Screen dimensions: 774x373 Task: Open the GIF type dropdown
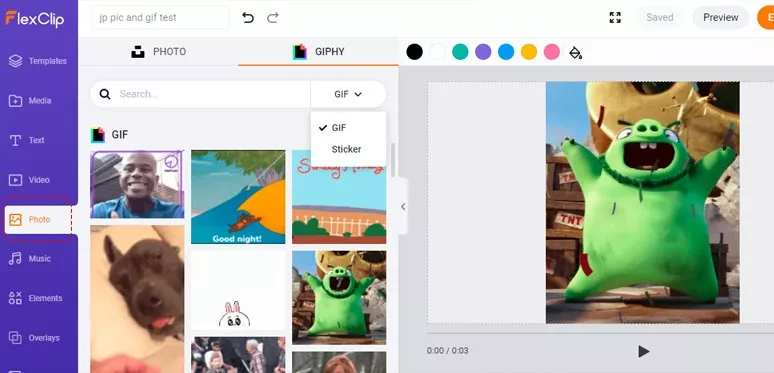348,94
